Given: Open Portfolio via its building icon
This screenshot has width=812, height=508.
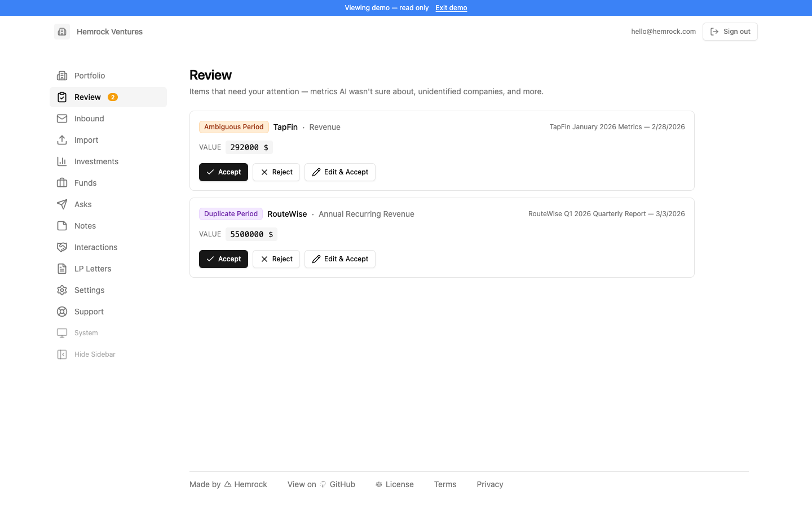Looking at the screenshot, I should point(62,76).
